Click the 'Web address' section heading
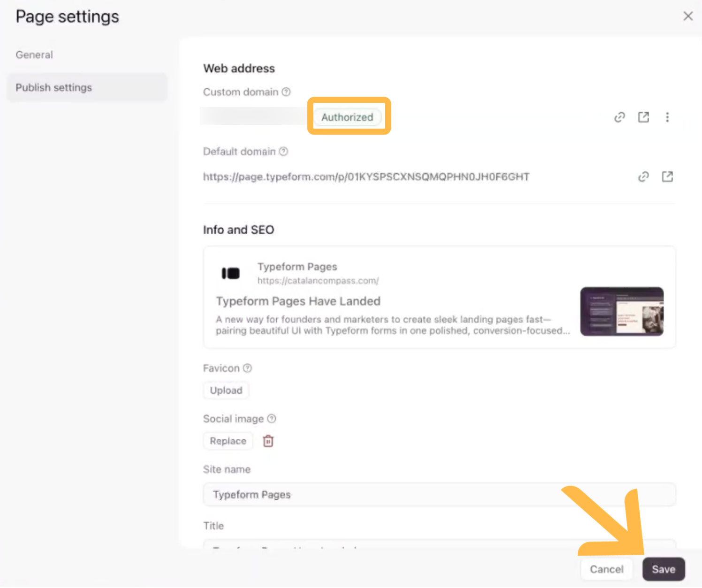 coord(239,68)
